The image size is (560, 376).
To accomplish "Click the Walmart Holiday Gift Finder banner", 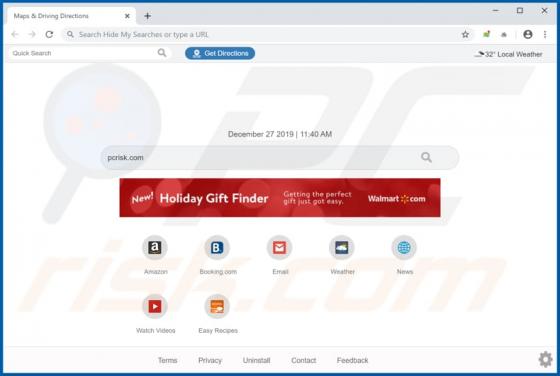I will [x=280, y=197].
